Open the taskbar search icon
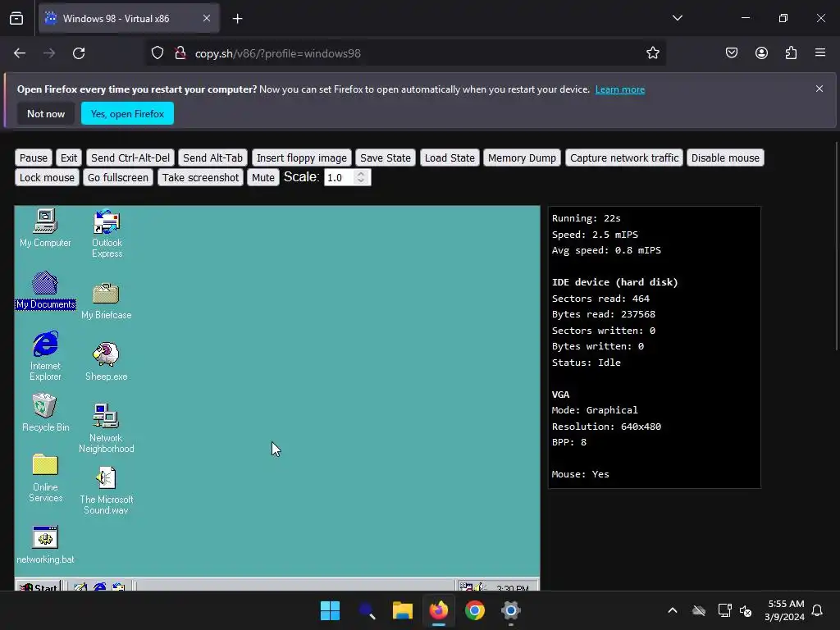The width and height of the screenshot is (840, 630). click(367, 610)
